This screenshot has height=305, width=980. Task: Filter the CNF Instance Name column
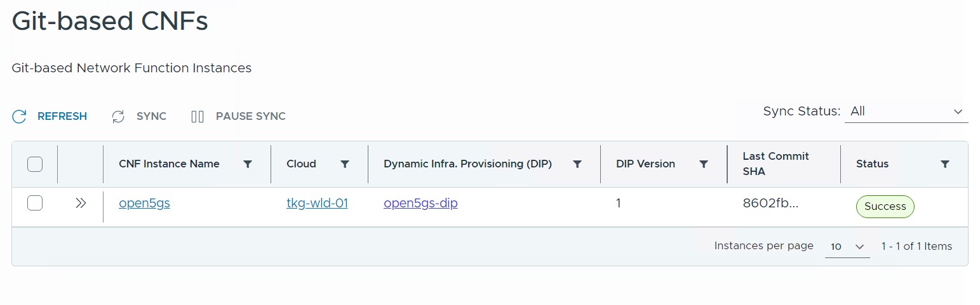click(248, 164)
